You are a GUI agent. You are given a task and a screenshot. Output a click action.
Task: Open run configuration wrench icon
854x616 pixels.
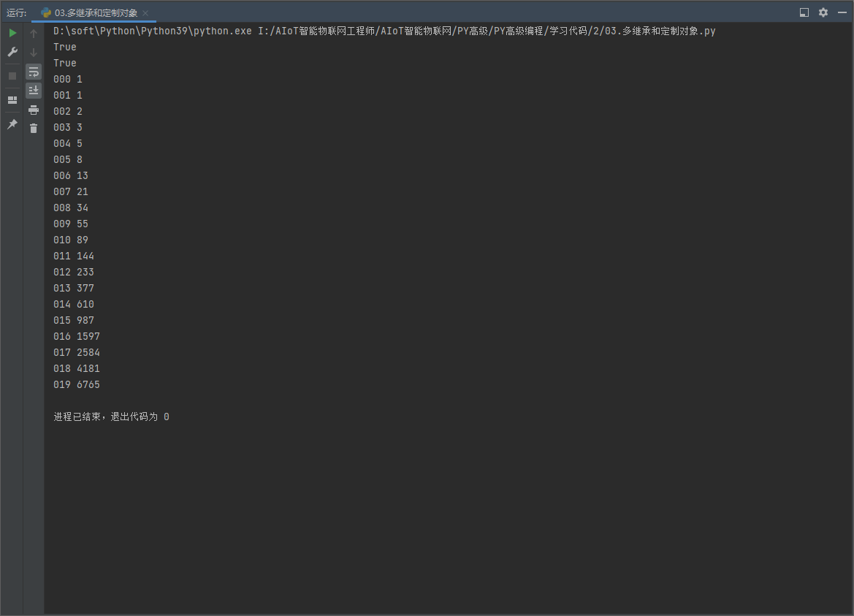12,53
